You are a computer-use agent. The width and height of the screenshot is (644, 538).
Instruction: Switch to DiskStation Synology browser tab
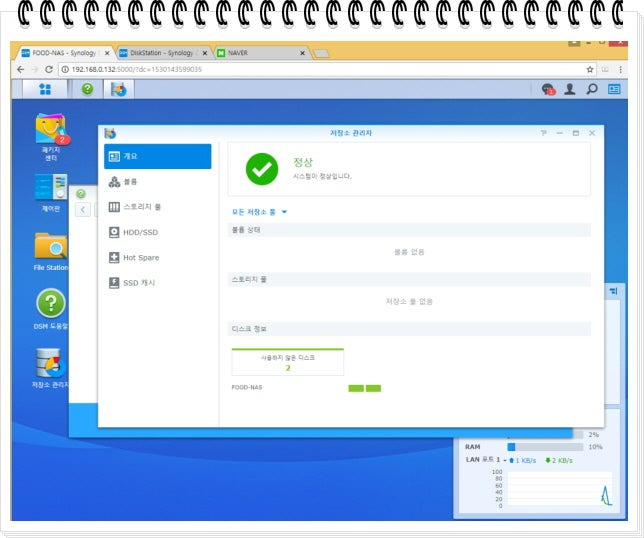pos(163,53)
